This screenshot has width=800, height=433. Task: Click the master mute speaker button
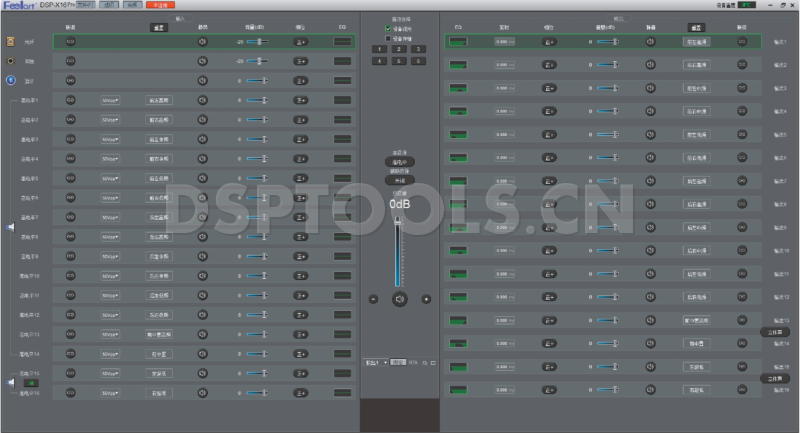pyautogui.click(x=400, y=298)
